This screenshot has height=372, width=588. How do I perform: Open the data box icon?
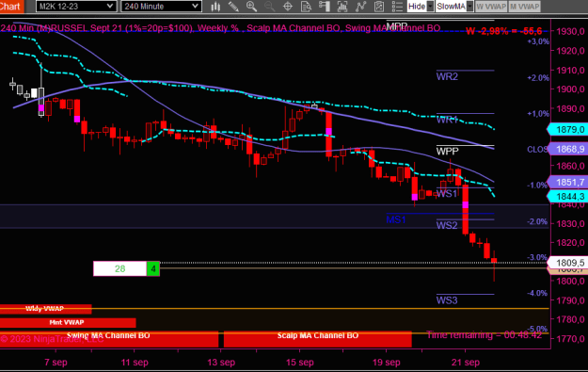click(306, 7)
